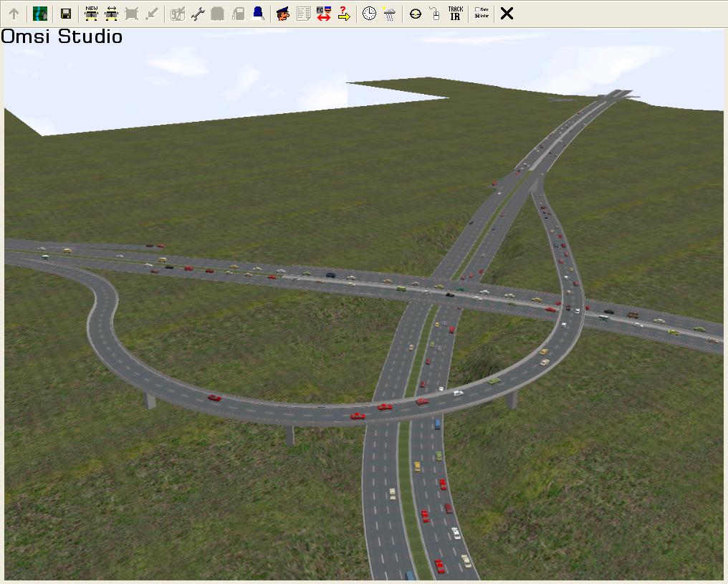Save with the floppy disk icon

tap(66, 14)
